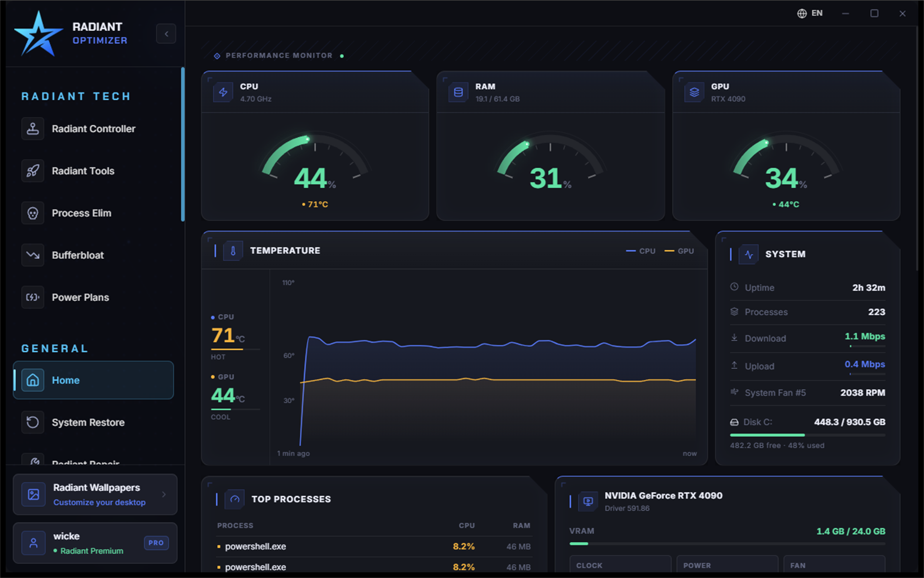Go to Process Elim page
924x578 pixels.
[94, 213]
